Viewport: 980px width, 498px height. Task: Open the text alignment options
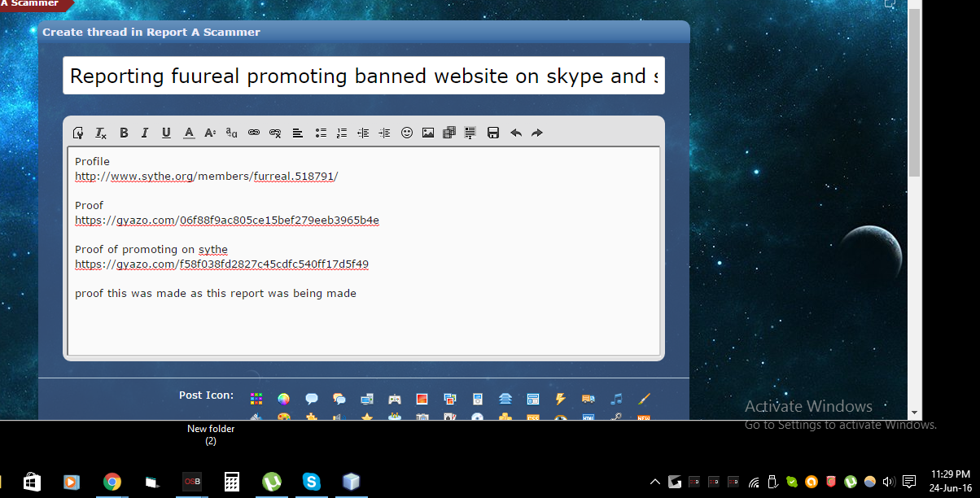tap(298, 133)
